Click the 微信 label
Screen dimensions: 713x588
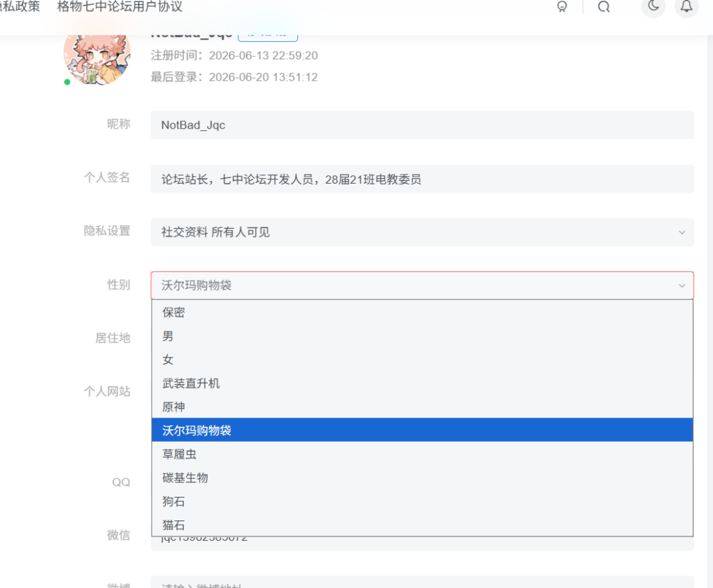[x=118, y=535]
